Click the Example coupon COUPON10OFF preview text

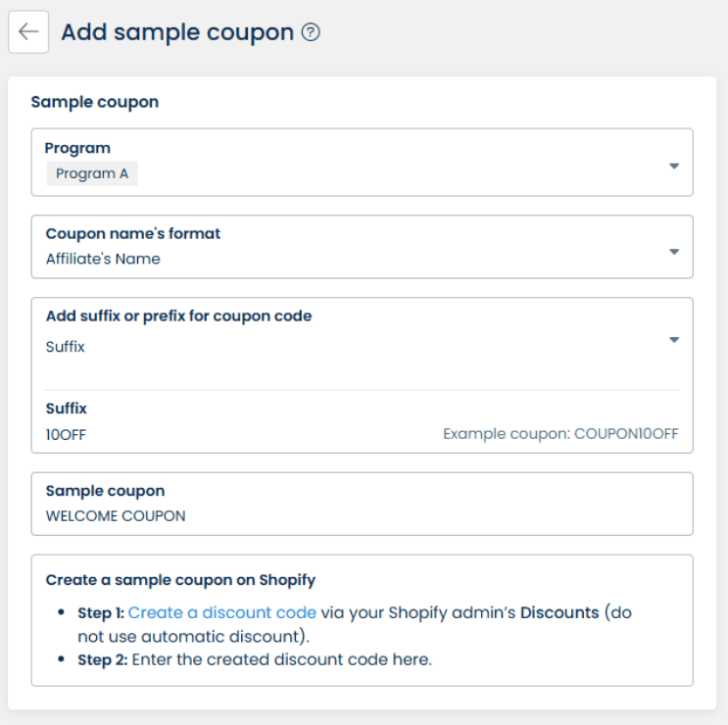(x=560, y=434)
